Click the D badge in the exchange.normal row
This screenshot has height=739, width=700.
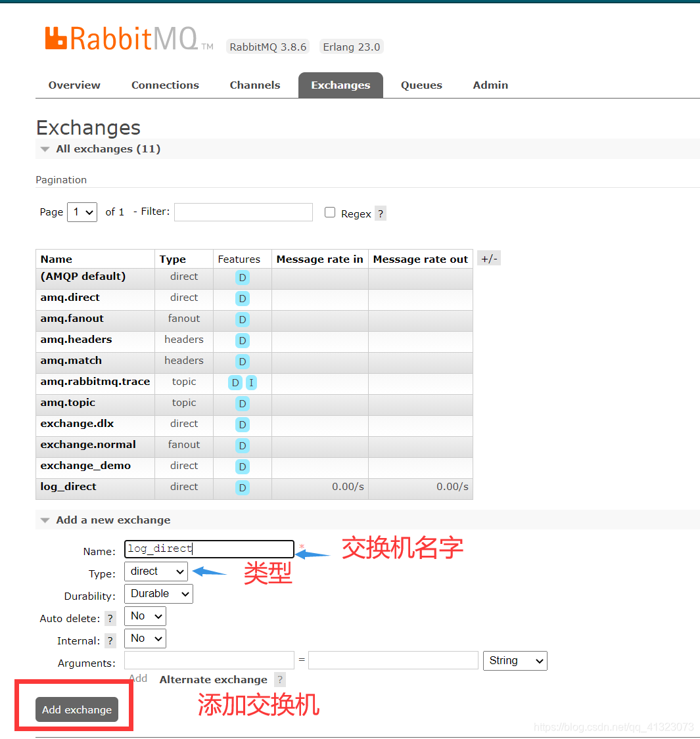tap(243, 445)
